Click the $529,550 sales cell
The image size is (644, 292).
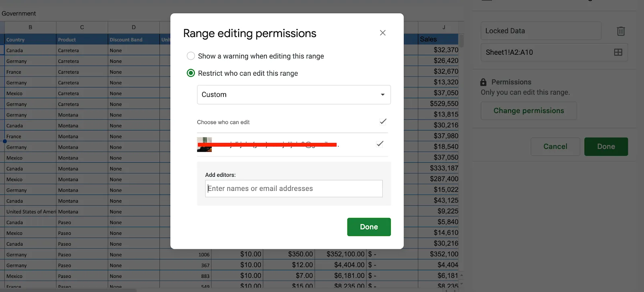click(438, 104)
